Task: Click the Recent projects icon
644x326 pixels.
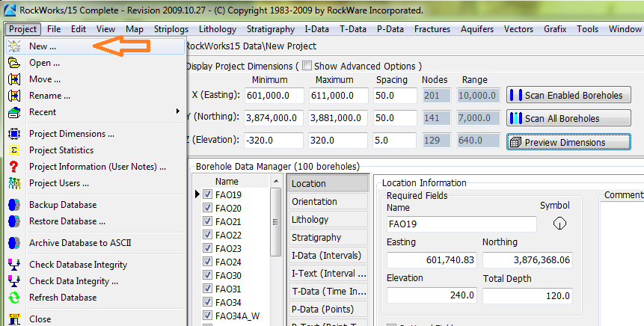Action: pyautogui.click(x=14, y=112)
